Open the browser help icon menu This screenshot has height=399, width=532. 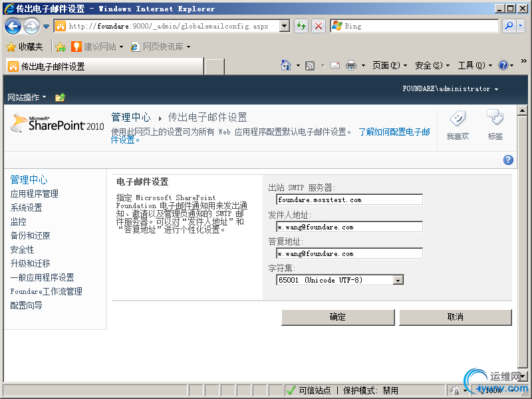click(x=505, y=65)
